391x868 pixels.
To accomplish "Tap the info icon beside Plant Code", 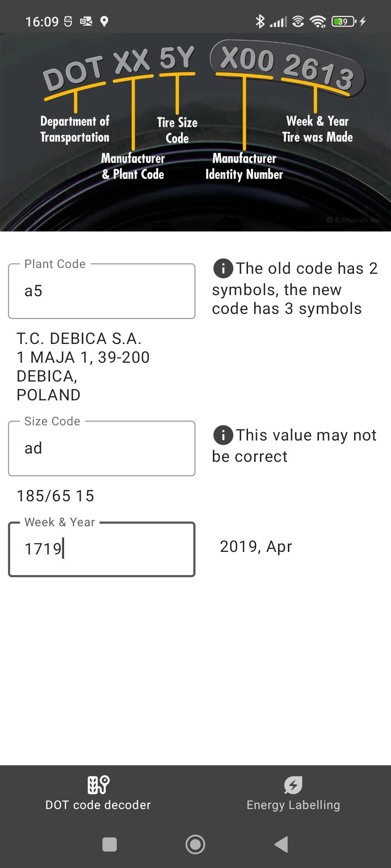I will pyautogui.click(x=223, y=268).
